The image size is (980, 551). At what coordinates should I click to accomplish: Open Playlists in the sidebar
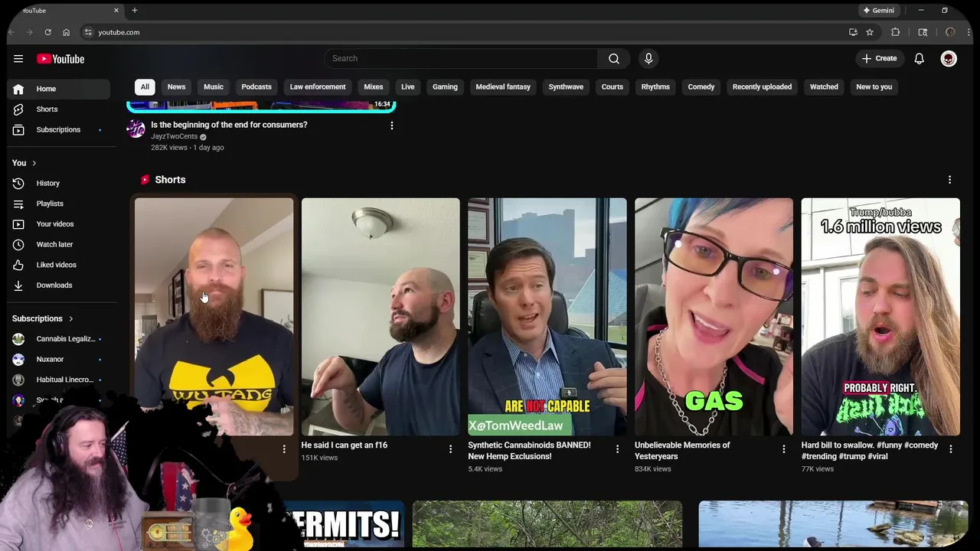coord(58,204)
